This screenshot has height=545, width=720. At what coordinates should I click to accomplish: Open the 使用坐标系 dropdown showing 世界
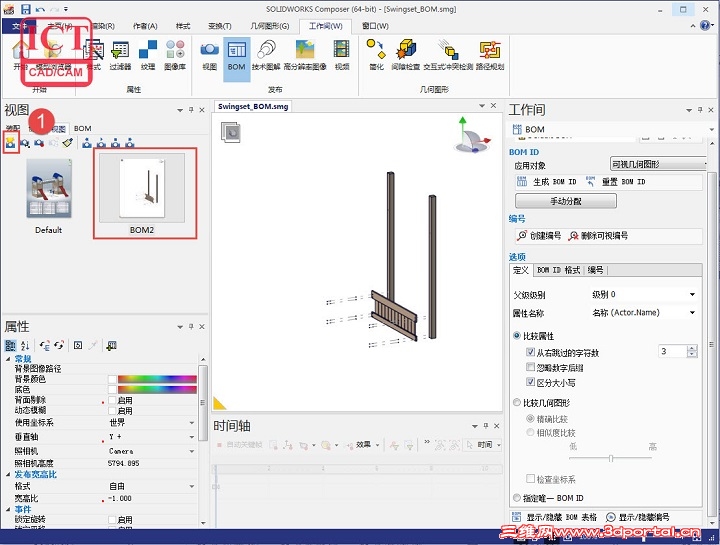[152, 422]
